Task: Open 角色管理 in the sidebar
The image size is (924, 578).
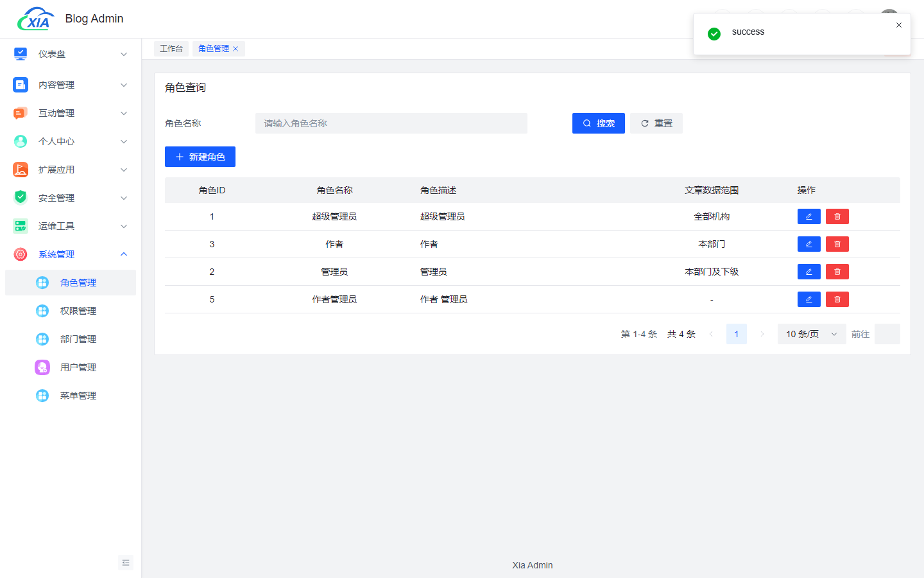Action: [x=71, y=283]
